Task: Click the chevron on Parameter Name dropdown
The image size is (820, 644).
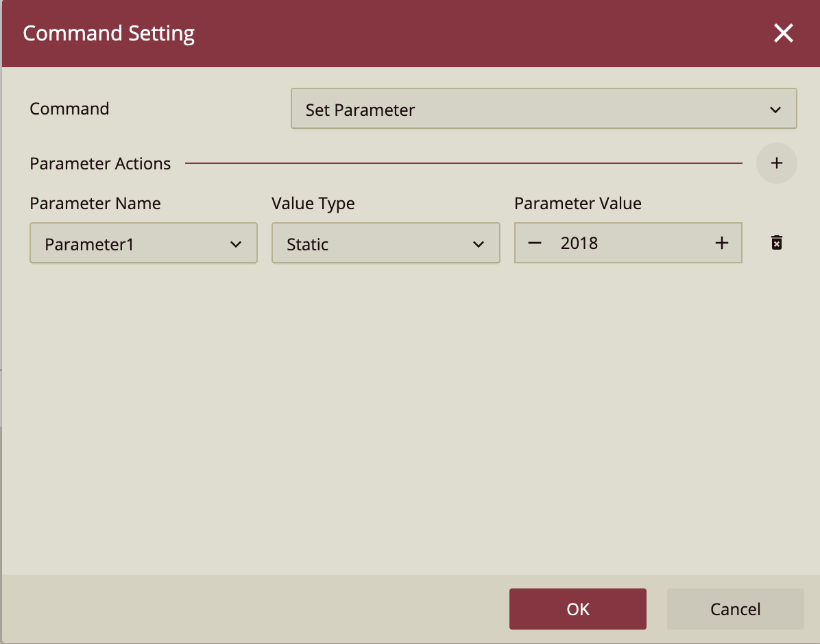Action: click(236, 243)
